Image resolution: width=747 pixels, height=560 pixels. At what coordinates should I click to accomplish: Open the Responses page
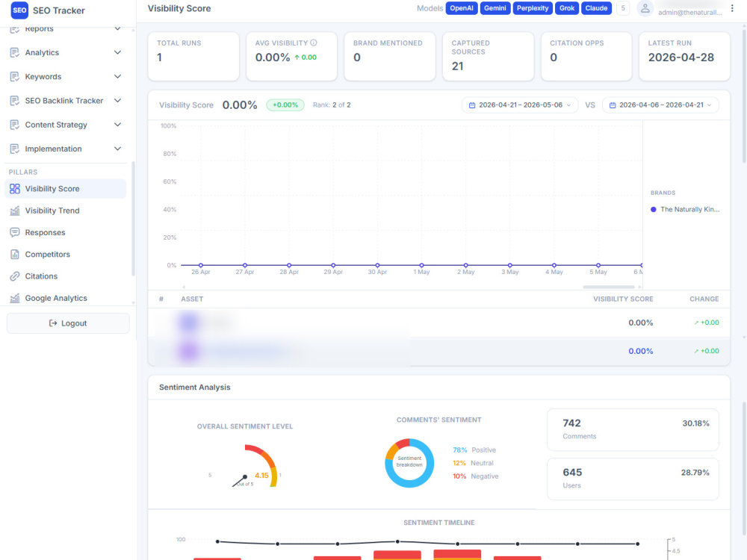pos(65,232)
